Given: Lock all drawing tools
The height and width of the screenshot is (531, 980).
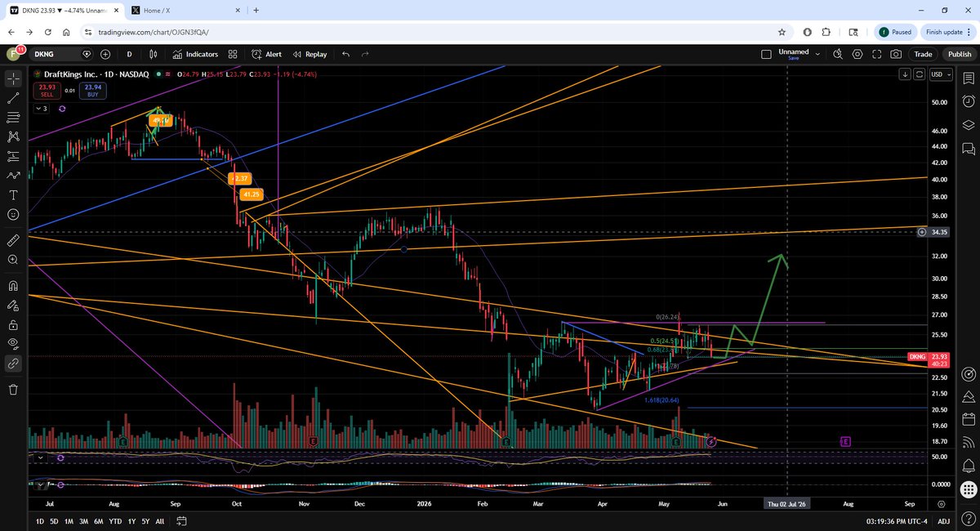Looking at the screenshot, I should pos(13,324).
